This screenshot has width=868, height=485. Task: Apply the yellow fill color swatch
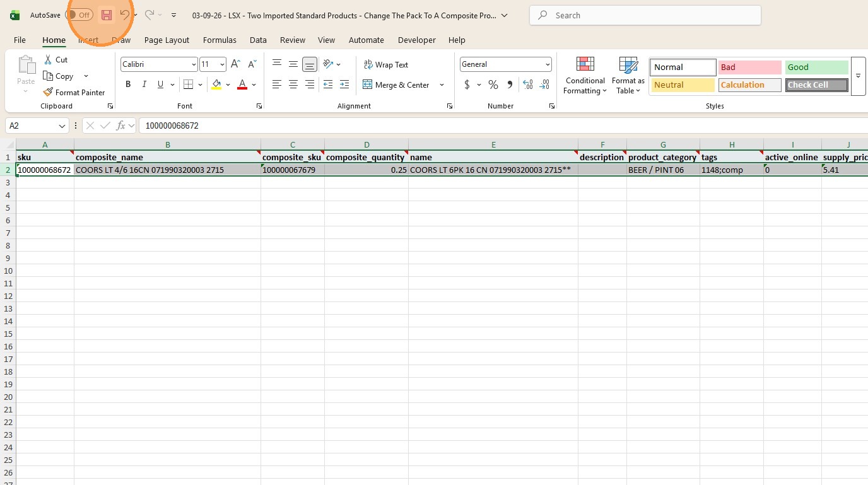pos(216,85)
